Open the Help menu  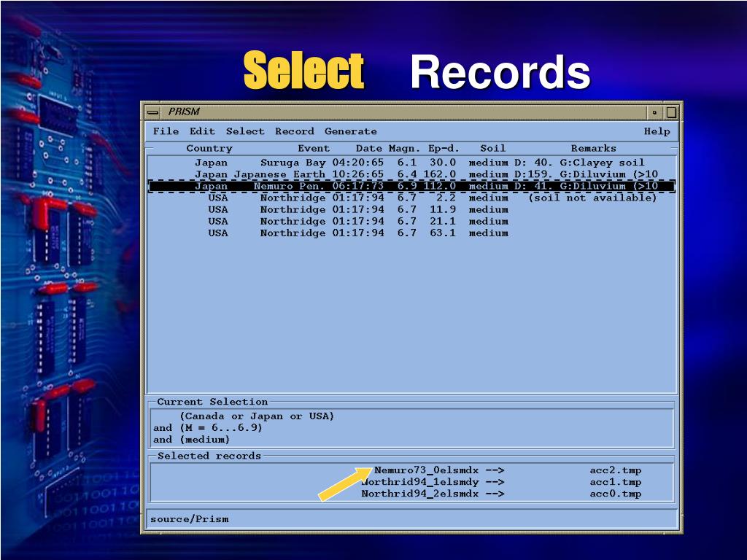(657, 131)
